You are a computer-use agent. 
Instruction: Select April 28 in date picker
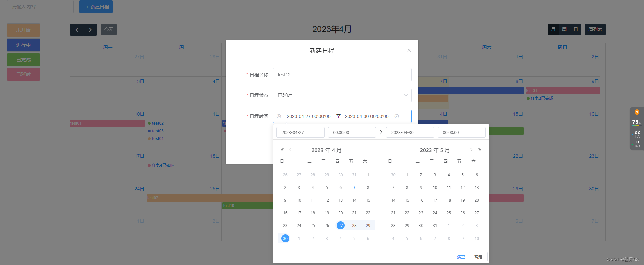tap(354, 225)
